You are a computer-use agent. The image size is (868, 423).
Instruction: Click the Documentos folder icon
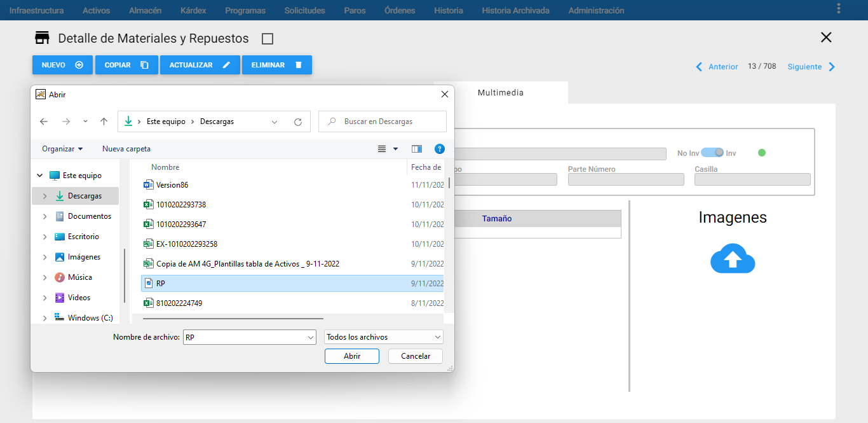point(60,216)
